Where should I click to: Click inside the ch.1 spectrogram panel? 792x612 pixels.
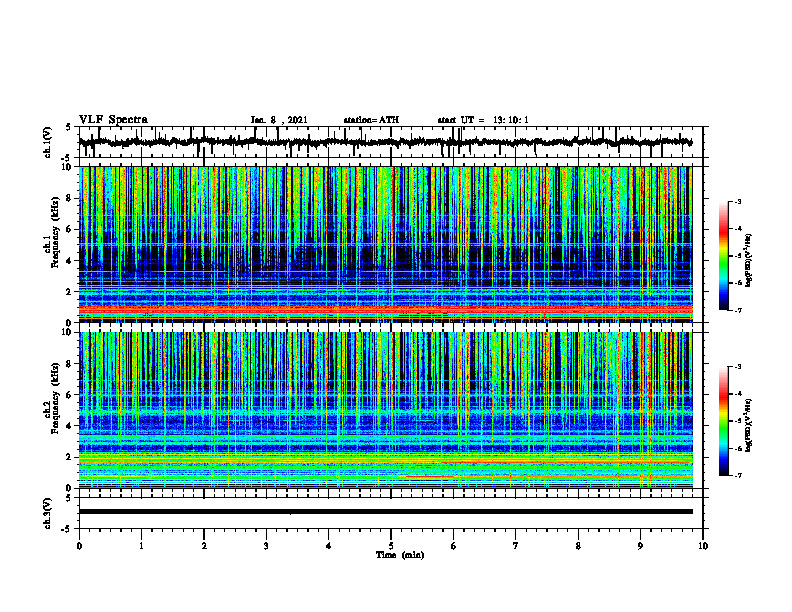pos(386,244)
